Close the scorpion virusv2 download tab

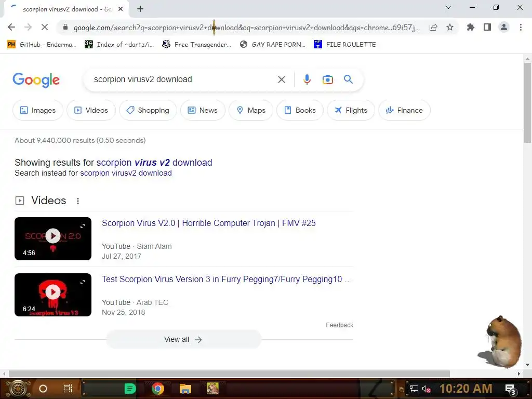coord(121,9)
